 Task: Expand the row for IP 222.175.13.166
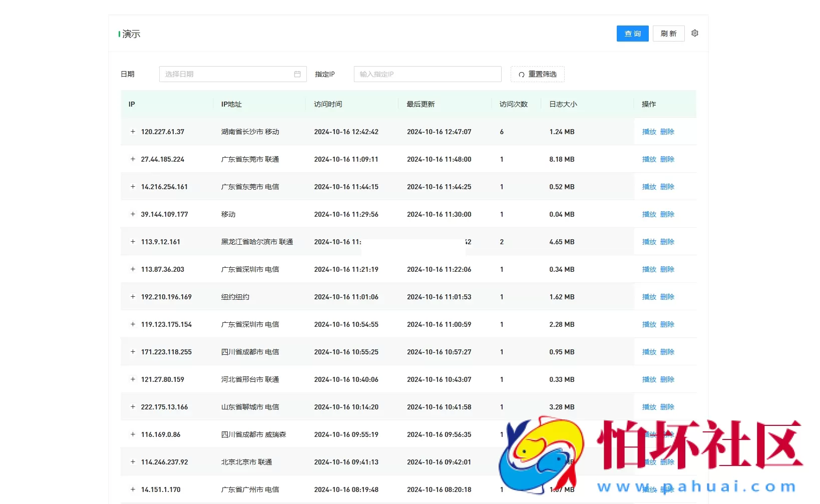[x=132, y=407]
